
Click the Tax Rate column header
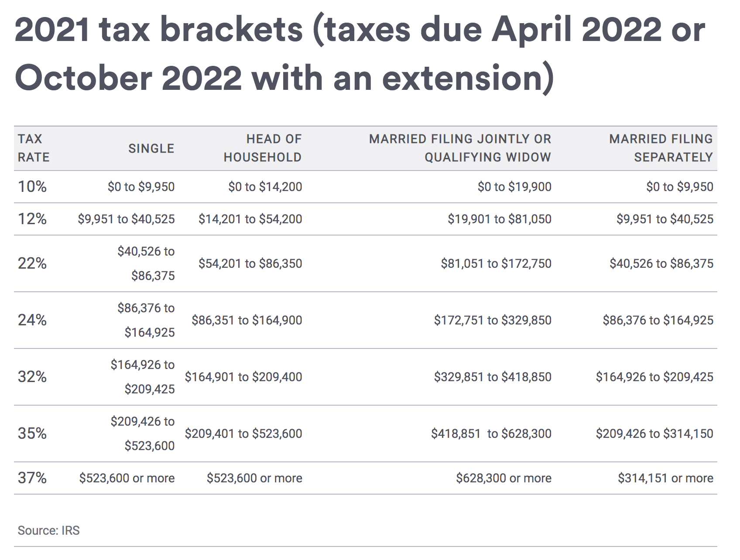(x=34, y=148)
